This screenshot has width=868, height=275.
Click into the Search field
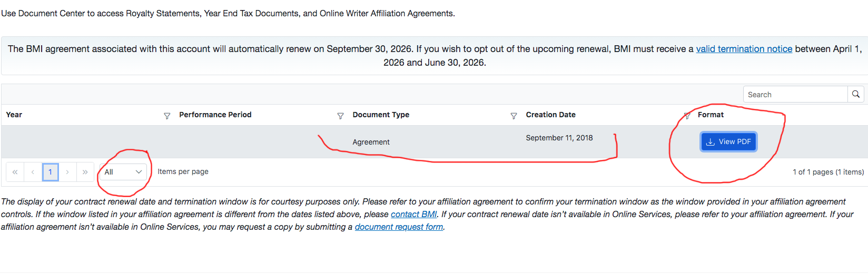tap(795, 95)
